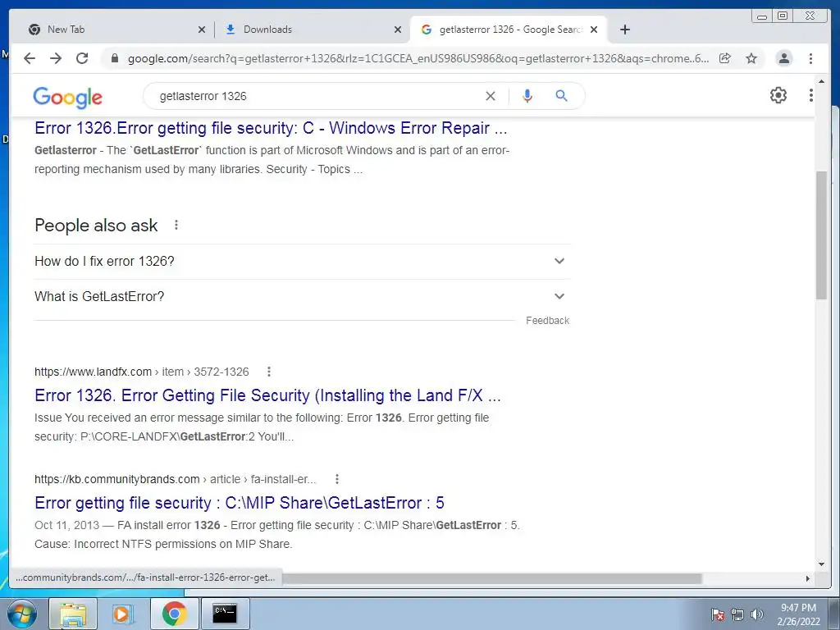Open Windows Explorer from the taskbar
Viewport: 840px width, 630px height.
[x=73, y=614]
